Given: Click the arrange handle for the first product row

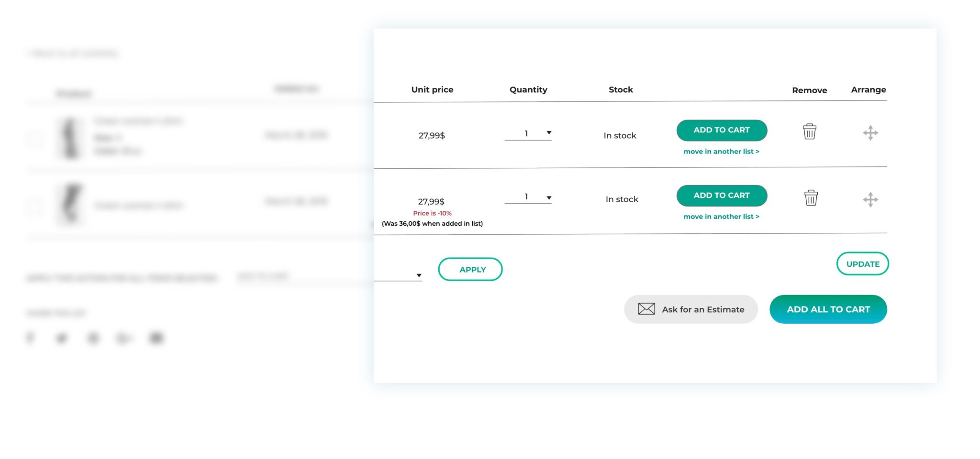Looking at the screenshot, I should [870, 133].
